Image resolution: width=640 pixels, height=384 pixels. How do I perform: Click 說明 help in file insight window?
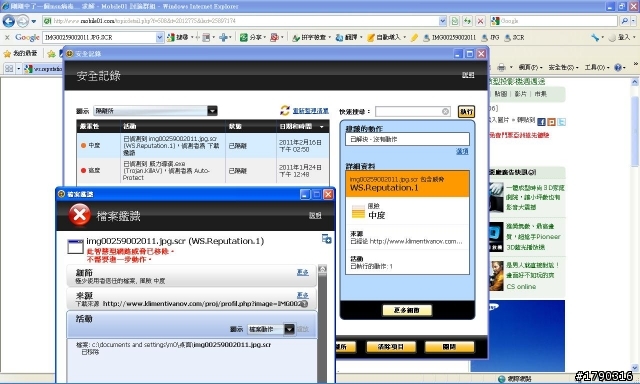pos(315,215)
